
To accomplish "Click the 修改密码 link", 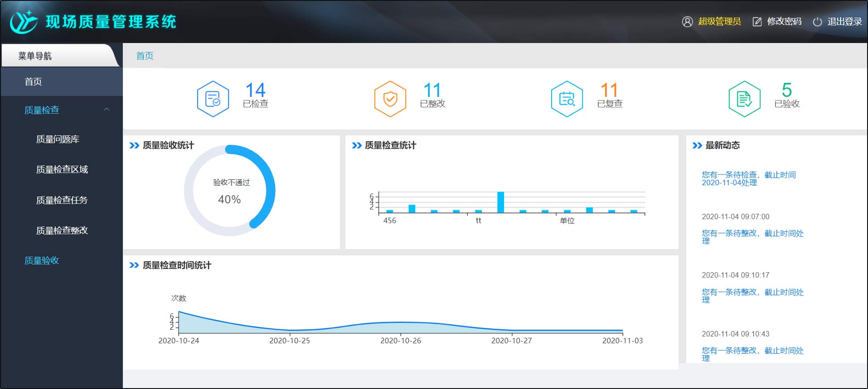I will click(784, 22).
